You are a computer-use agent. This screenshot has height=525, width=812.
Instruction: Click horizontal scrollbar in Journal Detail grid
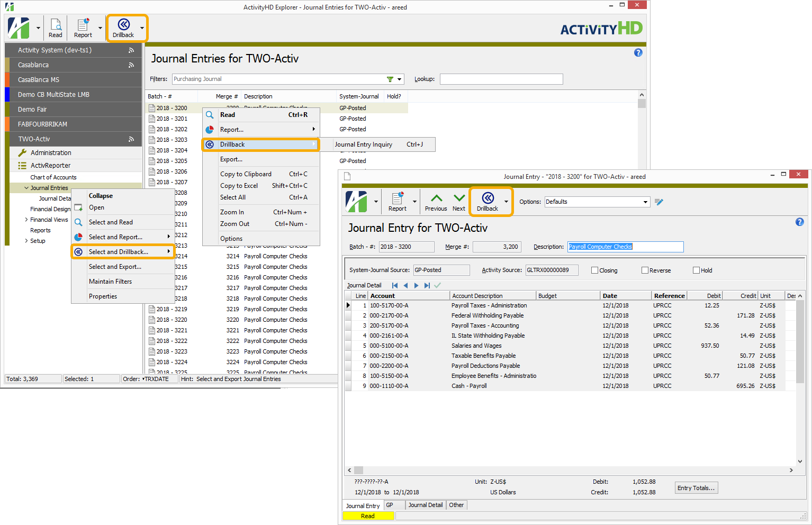570,470
